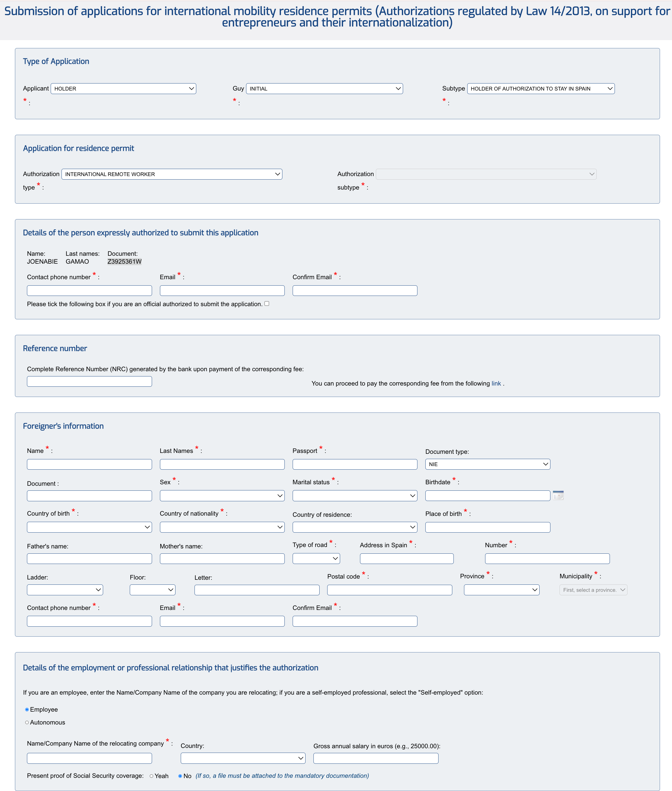This screenshot has height=791, width=672.
Task: Open the Applicant dropdown showing HOLDER
Action: 123,88
